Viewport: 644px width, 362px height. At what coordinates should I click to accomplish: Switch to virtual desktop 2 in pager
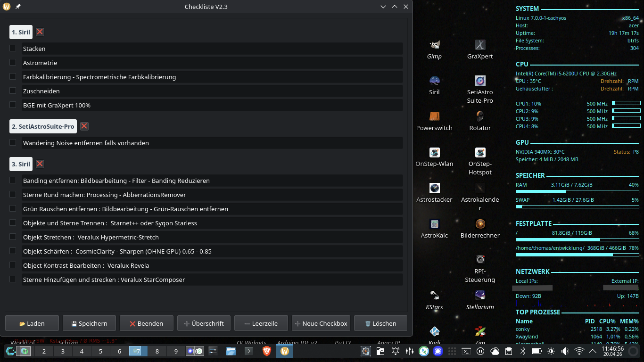44,351
